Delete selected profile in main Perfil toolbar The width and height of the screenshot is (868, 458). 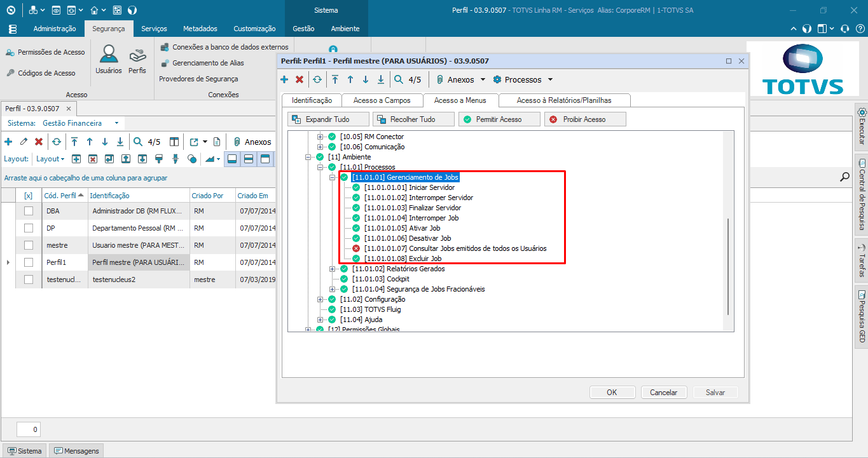coord(39,142)
